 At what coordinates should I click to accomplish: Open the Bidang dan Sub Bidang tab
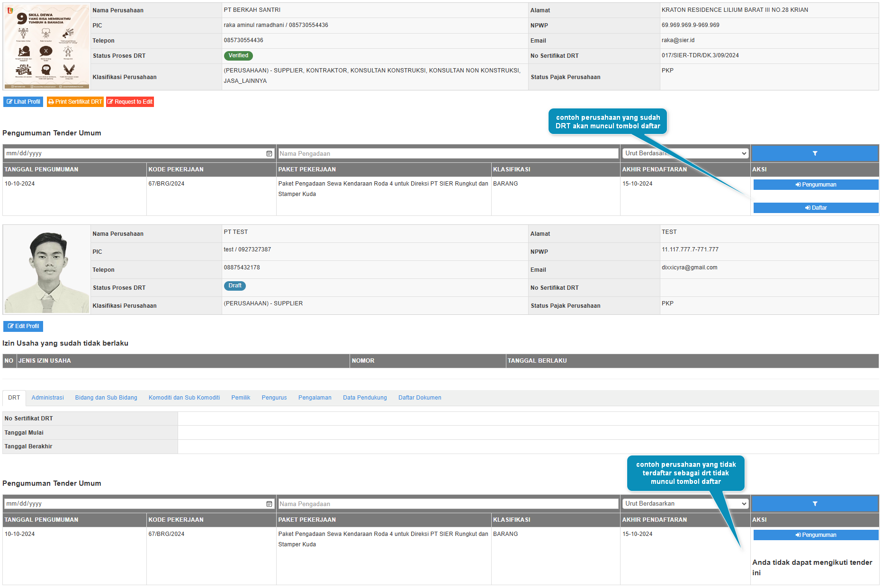(x=106, y=398)
